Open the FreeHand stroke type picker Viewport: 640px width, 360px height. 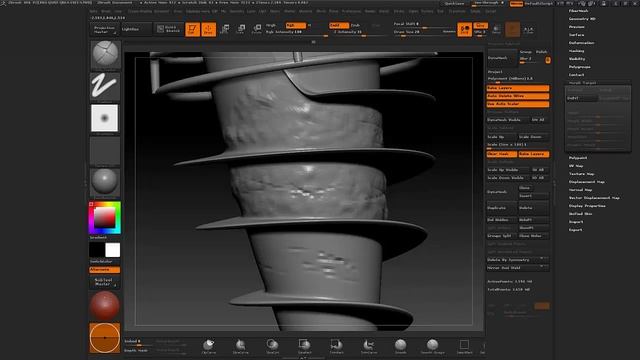[105, 86]
